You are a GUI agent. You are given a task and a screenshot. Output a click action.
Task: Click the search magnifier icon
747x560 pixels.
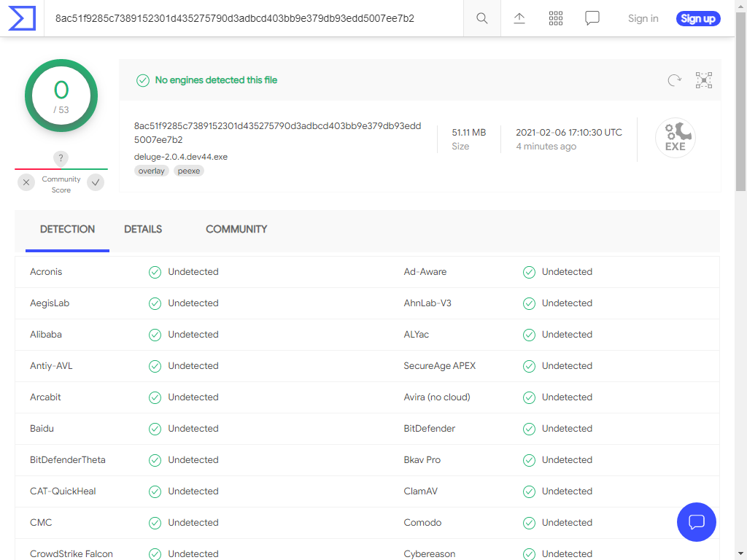[481, 18]
